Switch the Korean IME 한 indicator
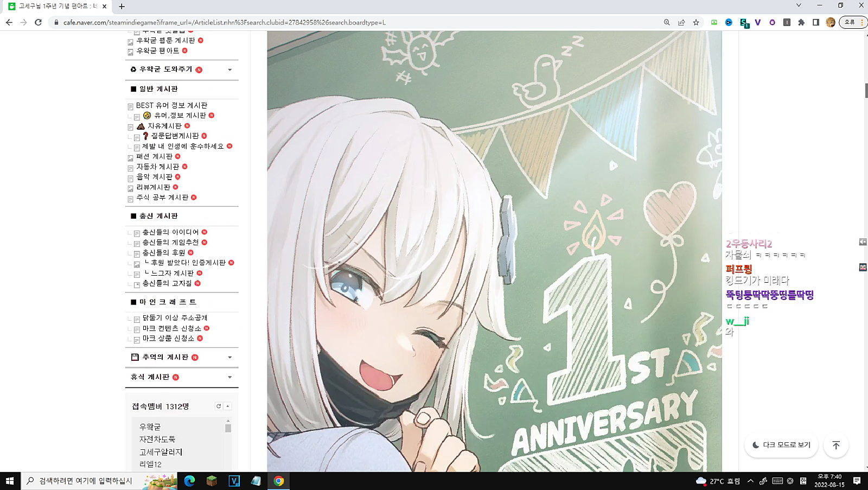The image size is (868, 490). click(803, 481)
